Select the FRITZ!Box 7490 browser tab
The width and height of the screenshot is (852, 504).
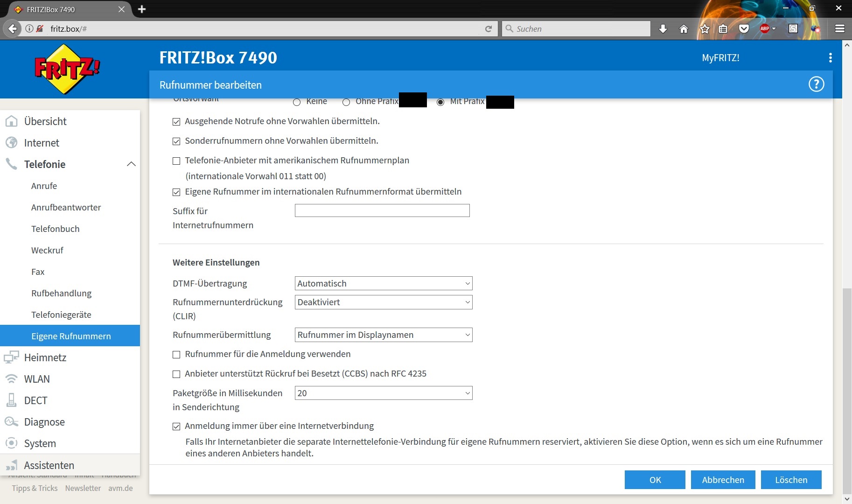70,9
